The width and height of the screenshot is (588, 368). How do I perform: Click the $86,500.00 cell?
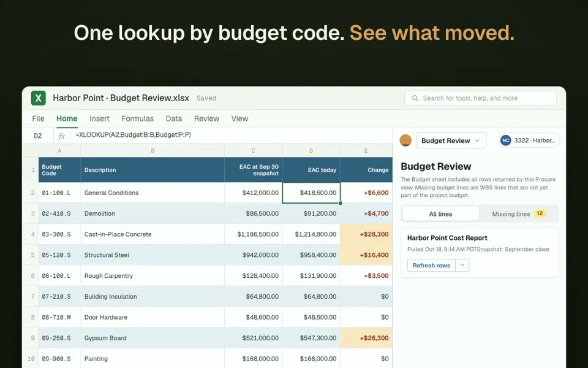coord(253,213)
